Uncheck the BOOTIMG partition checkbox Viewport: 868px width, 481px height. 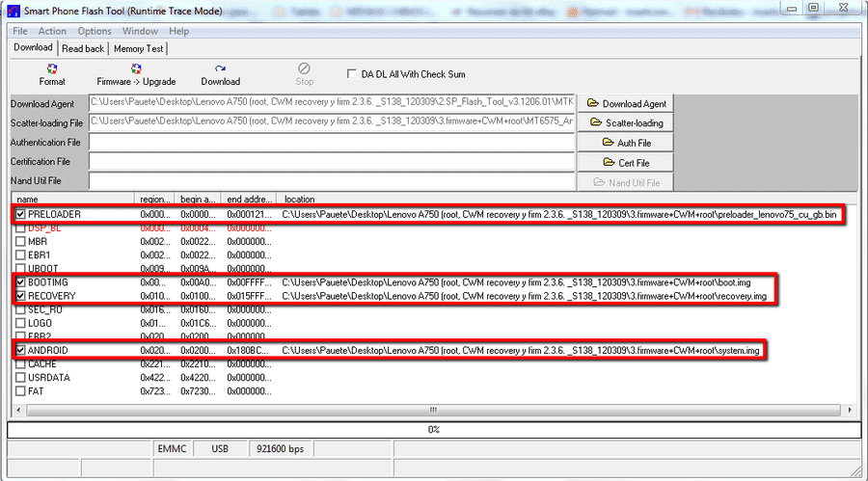point(20,282)
